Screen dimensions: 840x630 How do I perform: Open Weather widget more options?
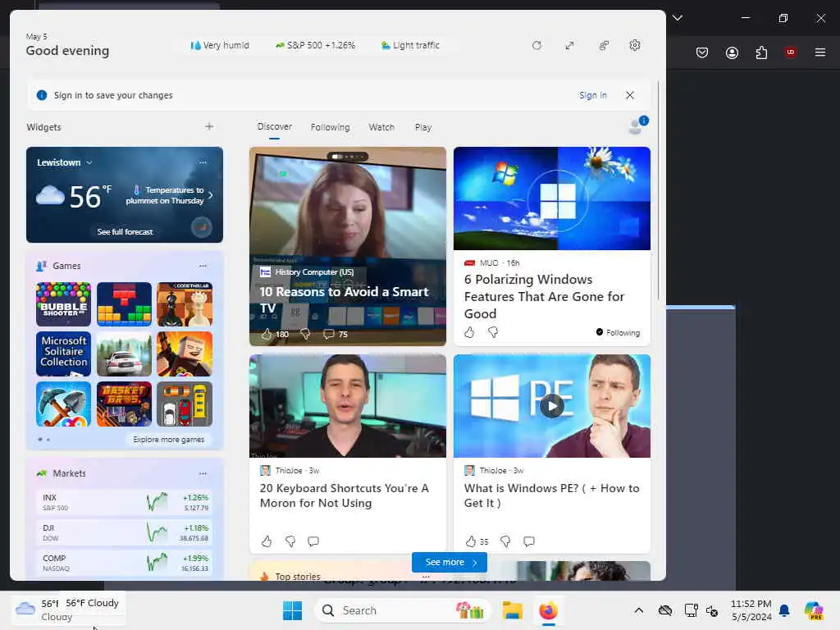tap(203, 162)
